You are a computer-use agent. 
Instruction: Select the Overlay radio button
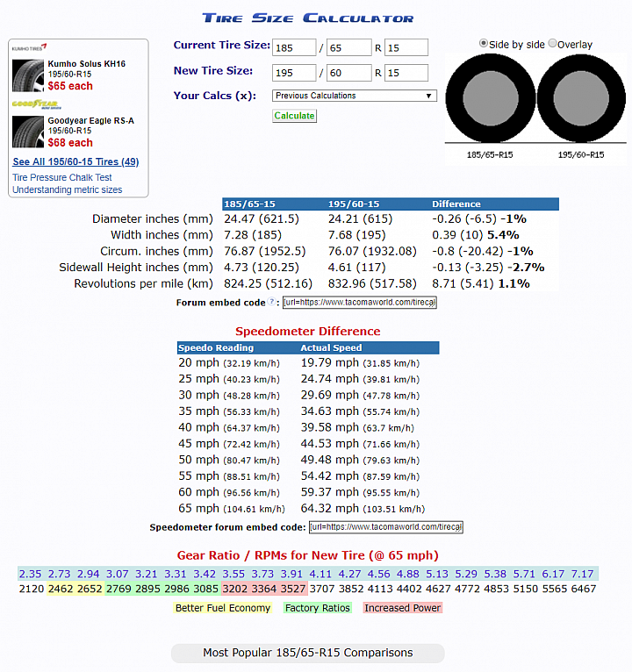pos(553,43)
